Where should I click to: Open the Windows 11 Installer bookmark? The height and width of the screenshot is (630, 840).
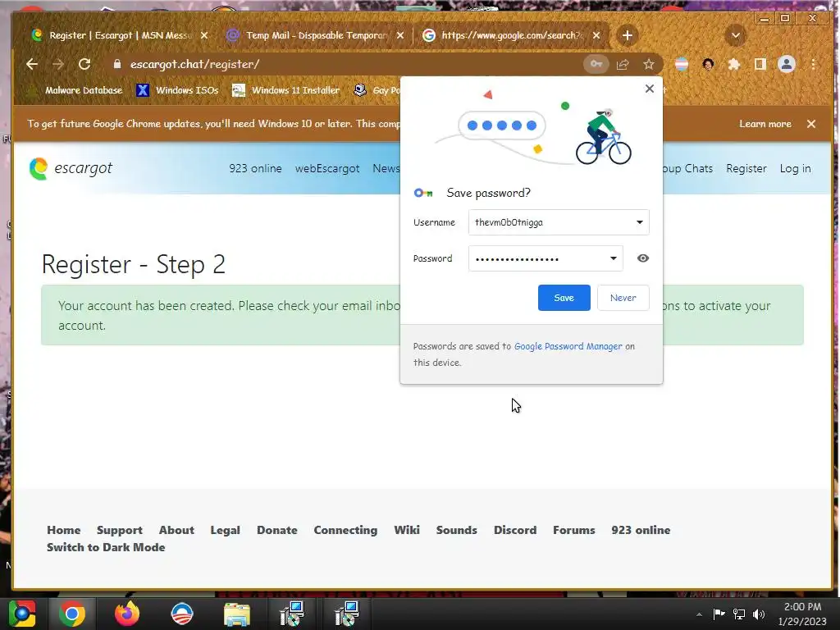click(286, 90)
